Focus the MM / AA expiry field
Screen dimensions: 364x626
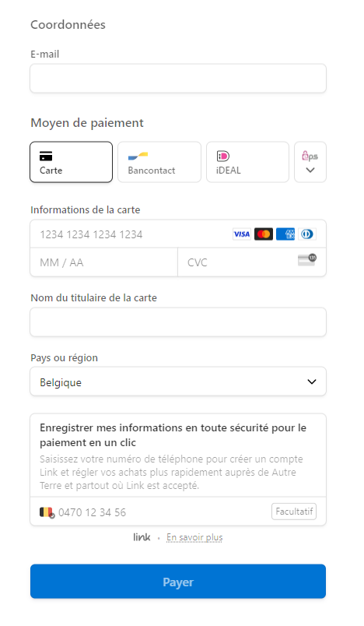[x=104, y=262]
